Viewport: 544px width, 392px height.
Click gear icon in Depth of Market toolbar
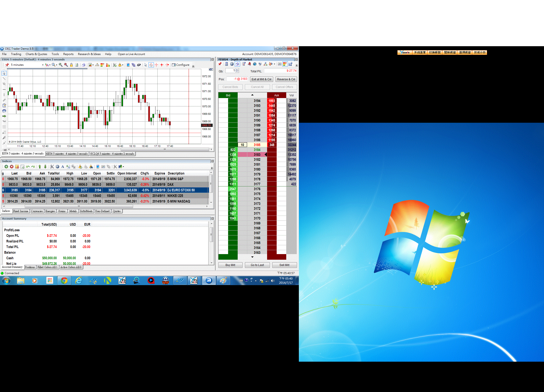pos(232,64)
